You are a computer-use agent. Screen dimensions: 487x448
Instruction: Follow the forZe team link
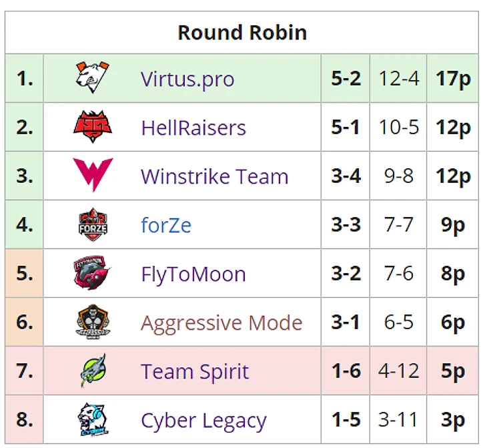click(166, 226)
